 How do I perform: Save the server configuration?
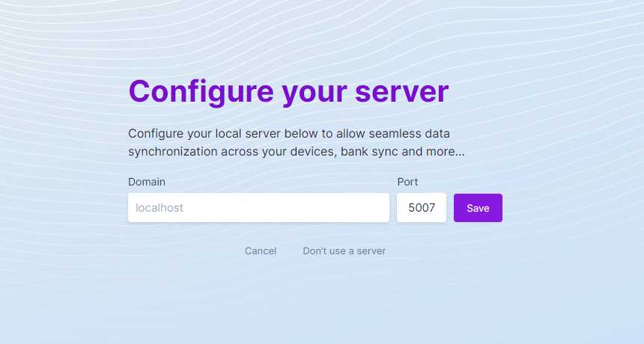(478, 208)
